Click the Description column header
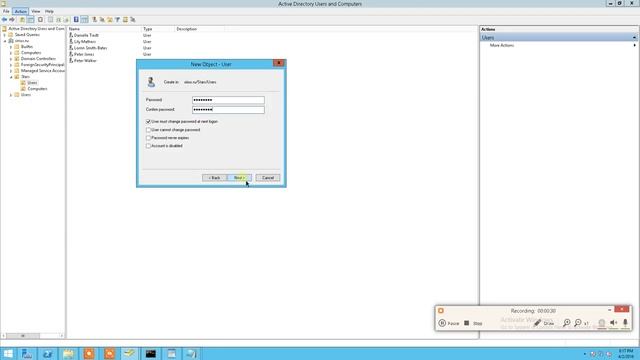640x360 pixels. tap(199, 29)
